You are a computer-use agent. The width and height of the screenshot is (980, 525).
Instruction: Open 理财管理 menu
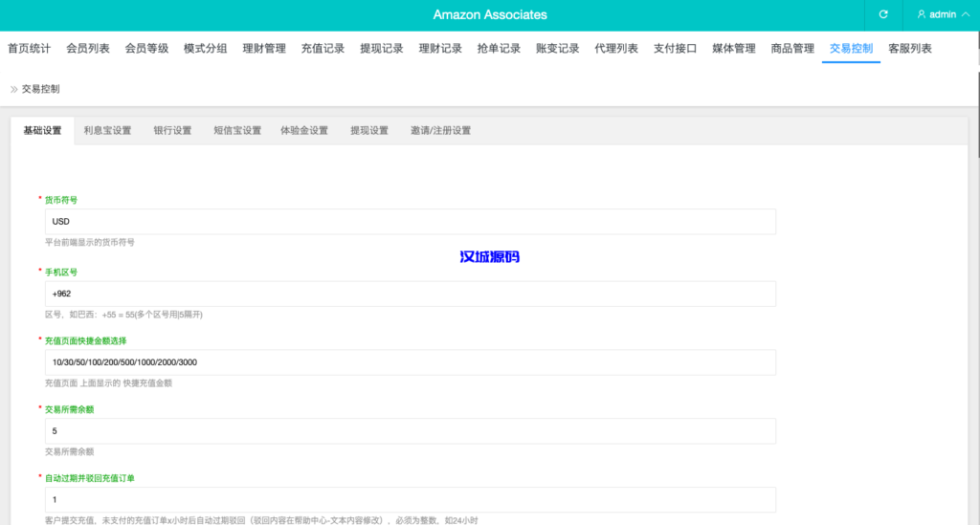click(264, 48)
